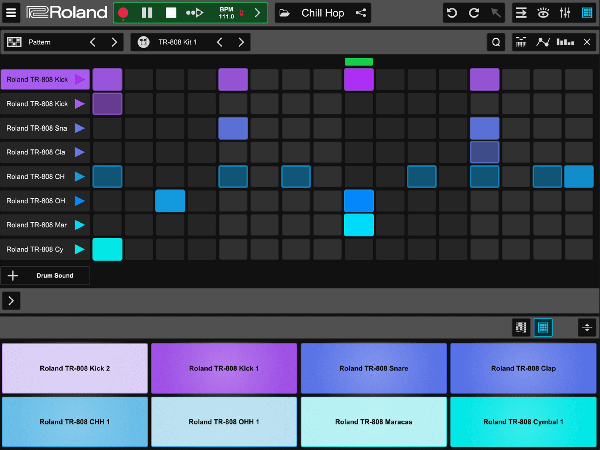Switch to the drum grid view icon in the top bar
Viewport: 600px width, 450px height.
[x=587, y=13]
